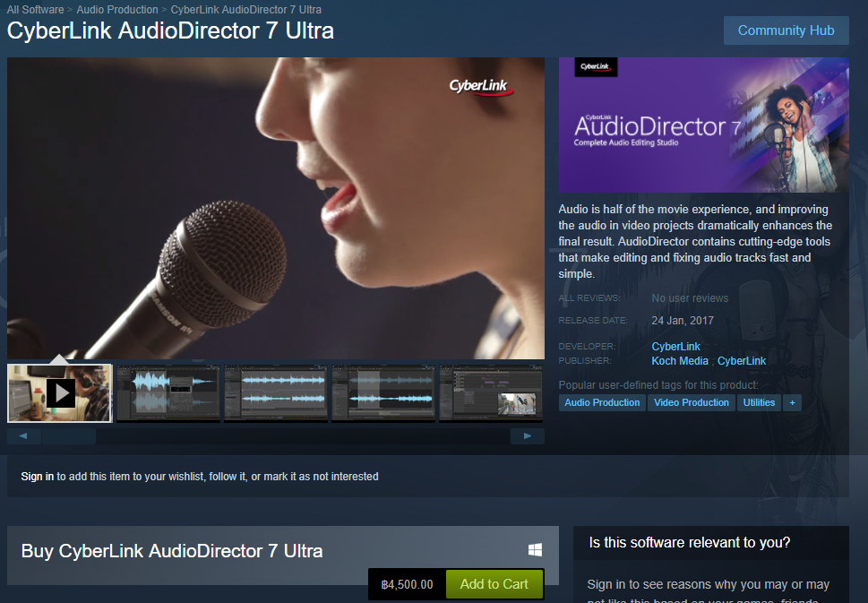Viewport: 868px width, 603px height.
Task: Add AudioDirector 7 Ultra to cart
Action: pyautogui.click(x=494, y=584)
